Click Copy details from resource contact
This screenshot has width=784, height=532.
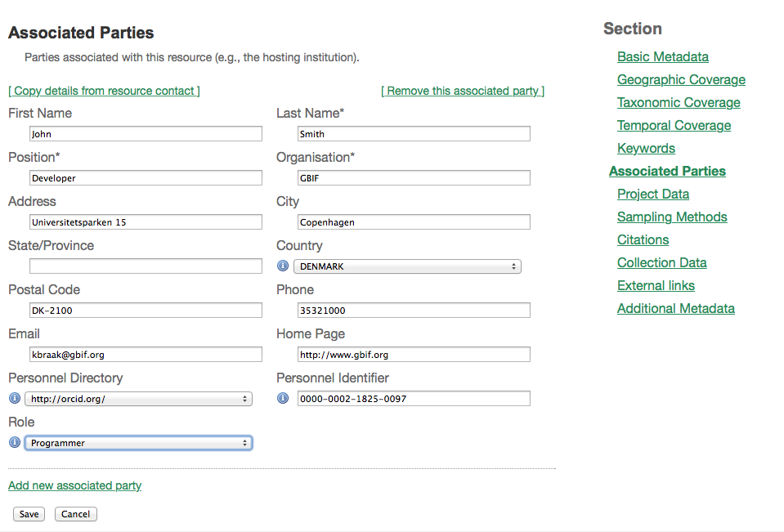point(104,91)
